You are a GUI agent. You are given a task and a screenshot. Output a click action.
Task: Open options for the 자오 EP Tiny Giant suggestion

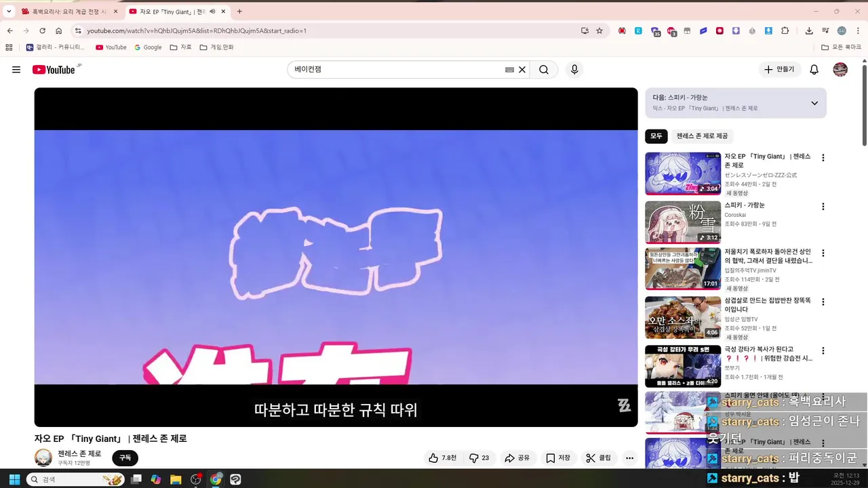click(823, 158)
